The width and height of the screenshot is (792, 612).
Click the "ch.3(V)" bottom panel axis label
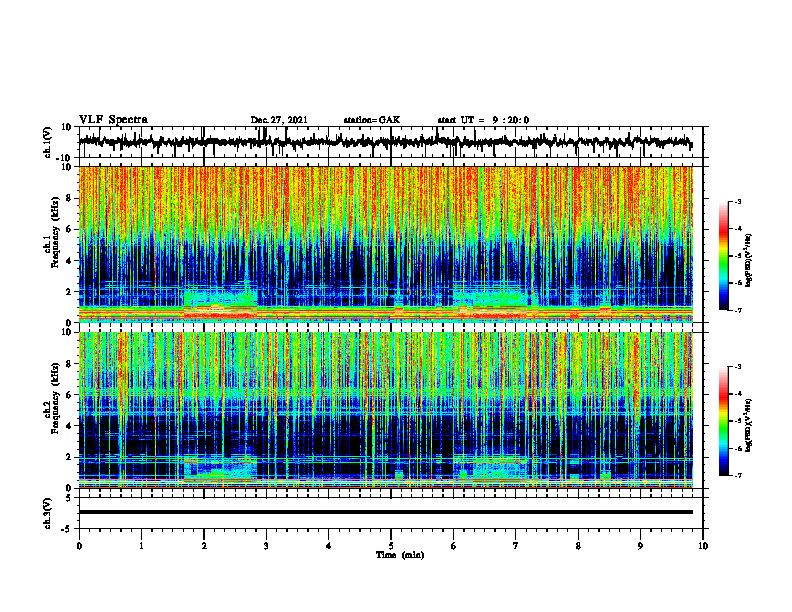tap(47, 514)
